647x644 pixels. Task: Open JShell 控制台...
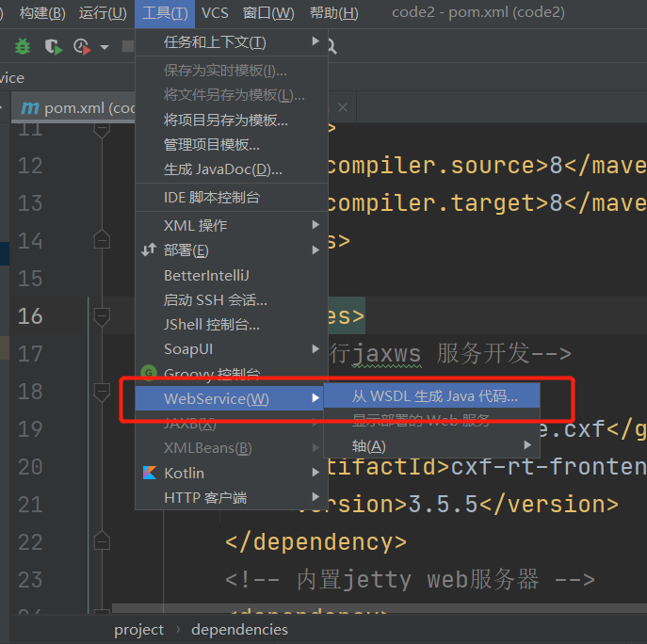coord(232,325)
